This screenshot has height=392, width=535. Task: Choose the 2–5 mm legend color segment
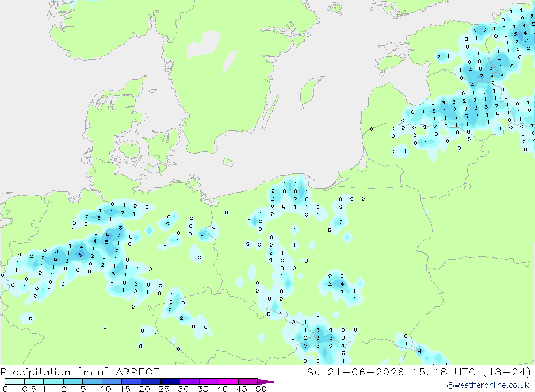point(73,381)
